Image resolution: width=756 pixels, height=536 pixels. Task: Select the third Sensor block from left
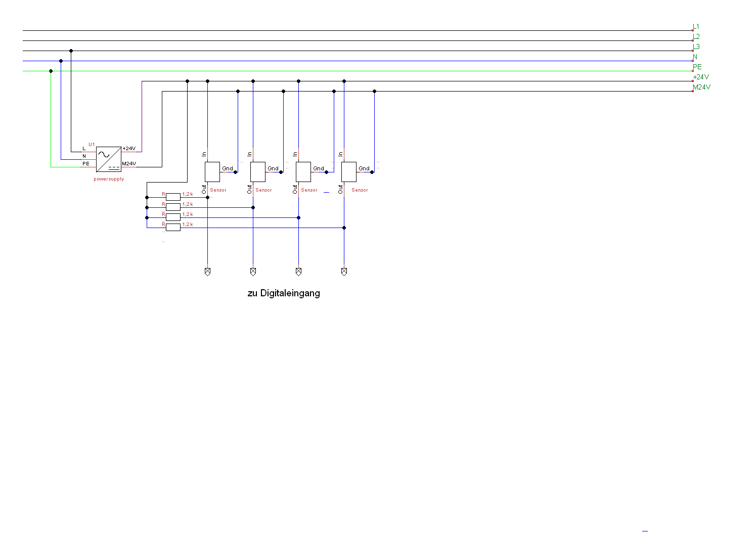(x=303, y=172)
